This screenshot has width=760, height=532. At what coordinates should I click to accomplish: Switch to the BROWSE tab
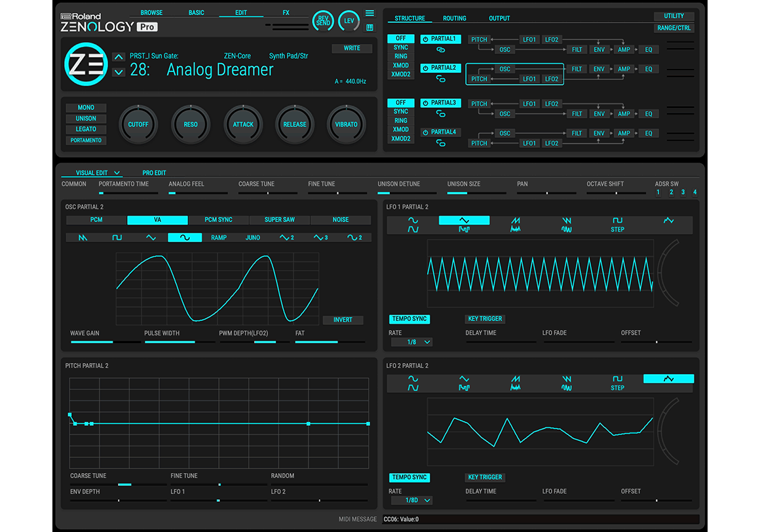pyautogui.click(x=151, y=12)
